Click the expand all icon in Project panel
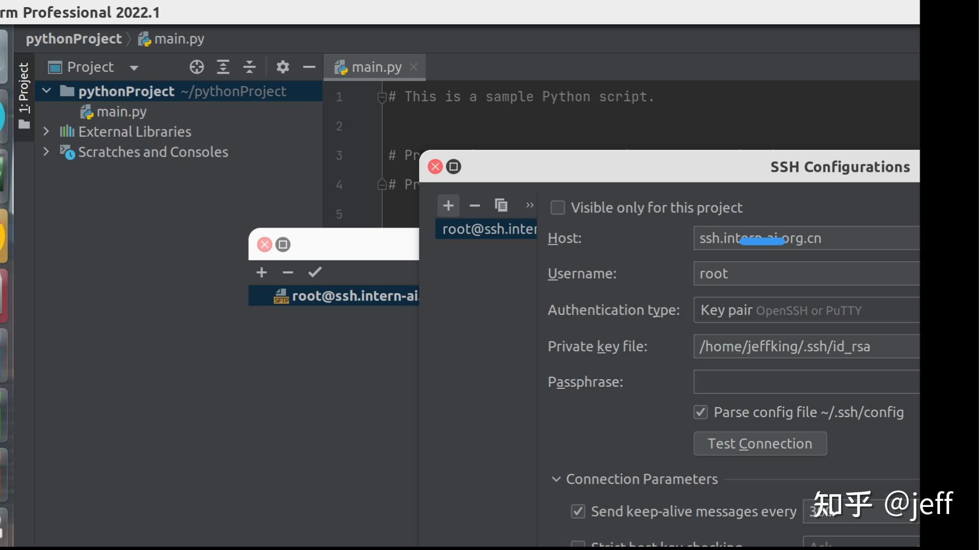This screenshot has height=550, width=980. [223, 67]
